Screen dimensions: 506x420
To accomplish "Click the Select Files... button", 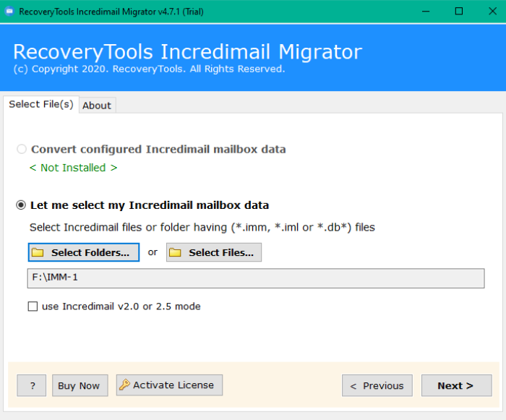I will (214, 252).
